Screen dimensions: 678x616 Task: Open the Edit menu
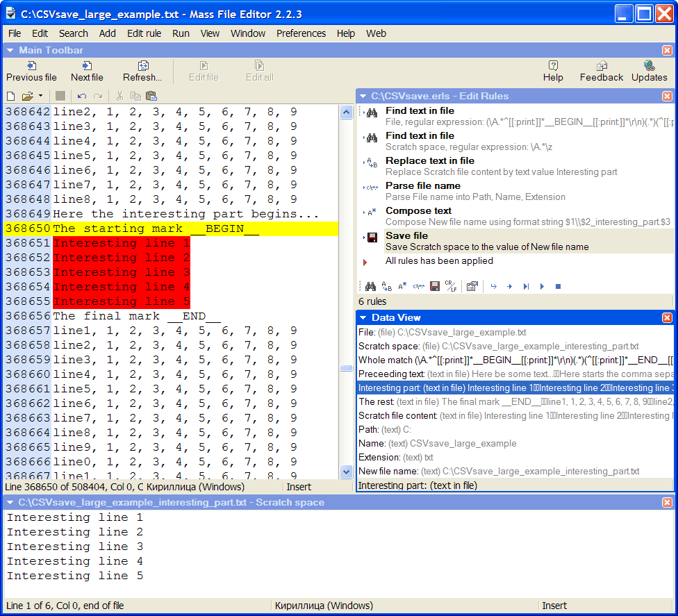(x=40, y=33)
